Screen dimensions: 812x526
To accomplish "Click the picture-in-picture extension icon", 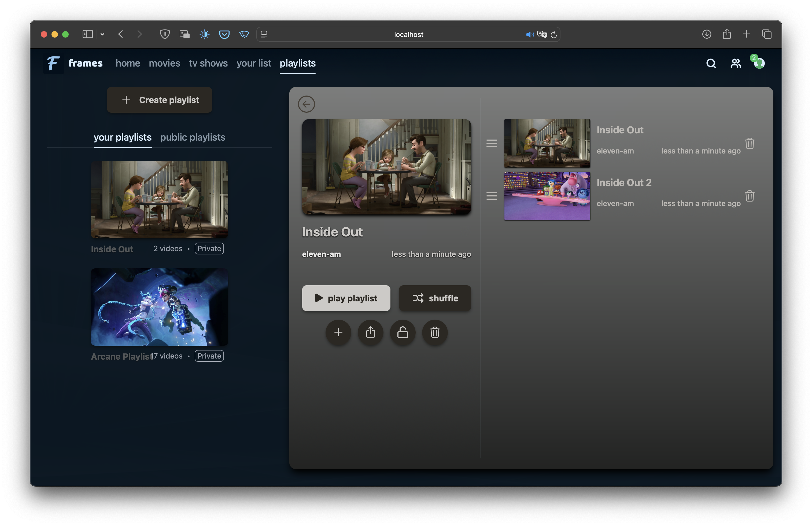I will (x=184, y=34).
